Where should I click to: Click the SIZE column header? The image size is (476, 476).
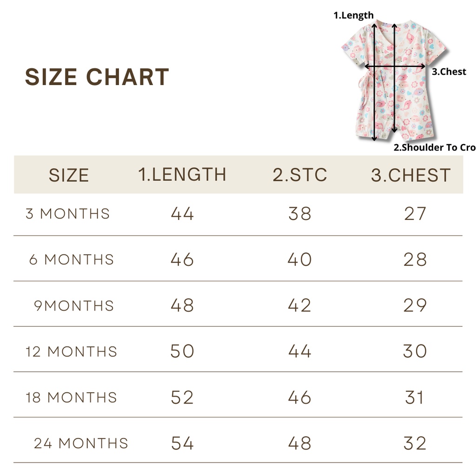pos(69,175)
